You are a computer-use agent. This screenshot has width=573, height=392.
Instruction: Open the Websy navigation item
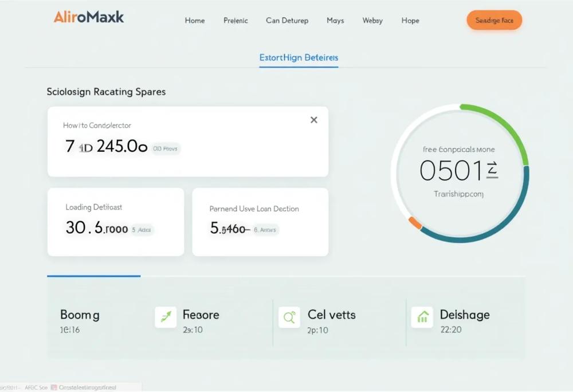[x=372, y=21]
